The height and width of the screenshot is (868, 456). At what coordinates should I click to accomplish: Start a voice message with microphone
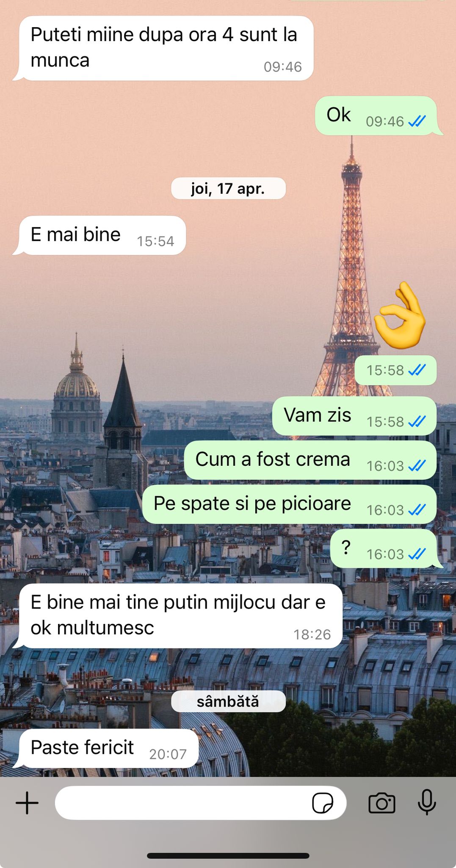pyautogui.click(x=427, y=802)
